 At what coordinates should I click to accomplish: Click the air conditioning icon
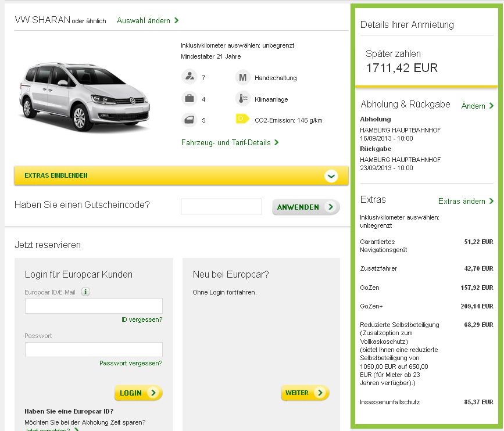(242, 99)
